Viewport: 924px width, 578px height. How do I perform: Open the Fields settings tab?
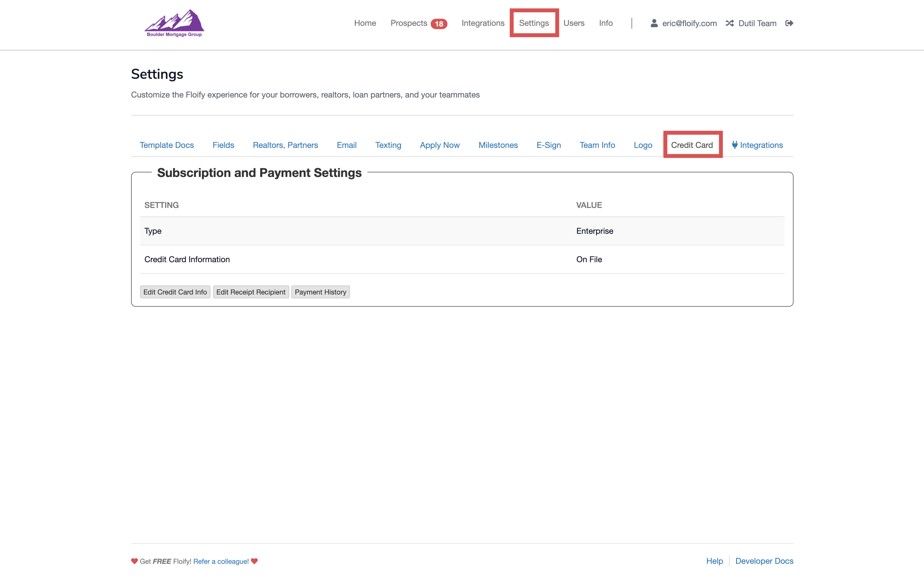point(223,145)
